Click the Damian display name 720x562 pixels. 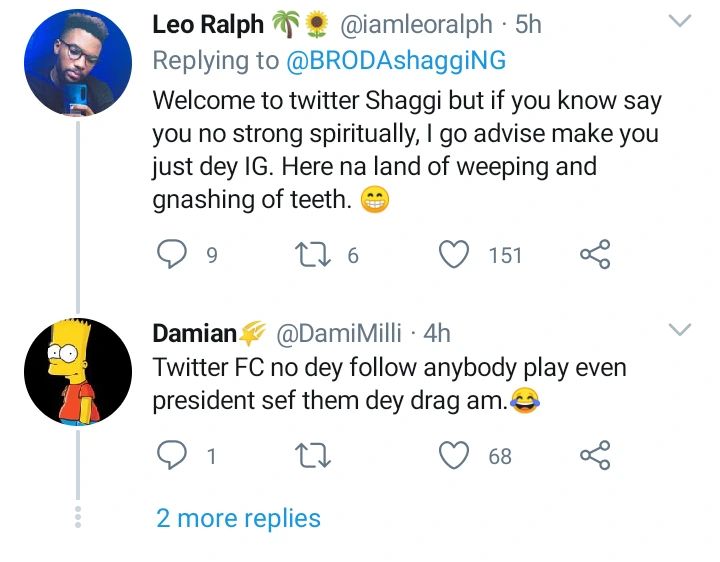(x=195, y=332)
